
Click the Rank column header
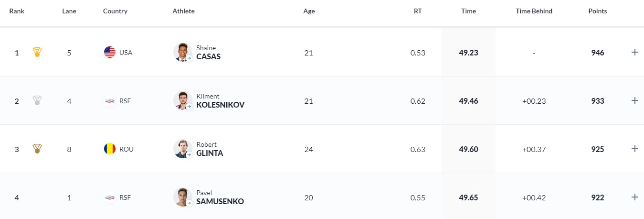(x=17, y=11)
